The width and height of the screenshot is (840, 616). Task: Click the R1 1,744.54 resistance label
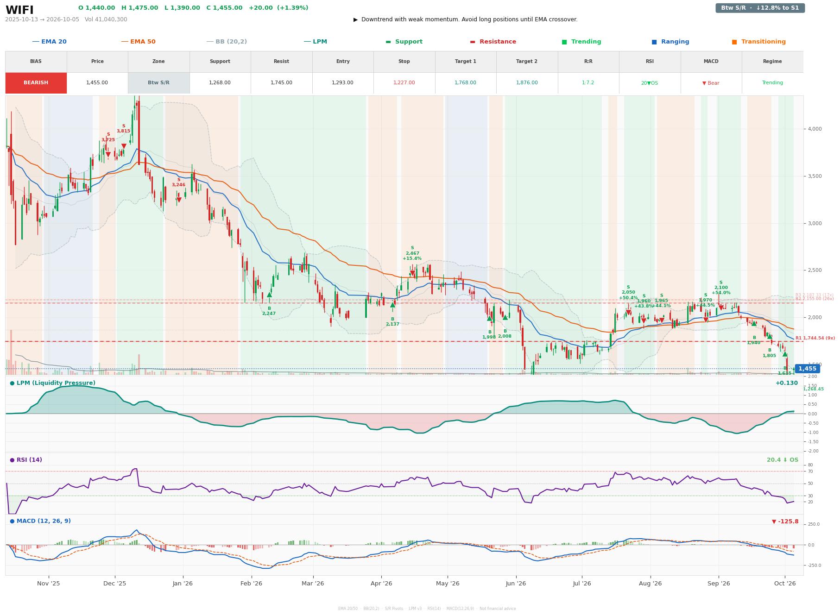815,338
